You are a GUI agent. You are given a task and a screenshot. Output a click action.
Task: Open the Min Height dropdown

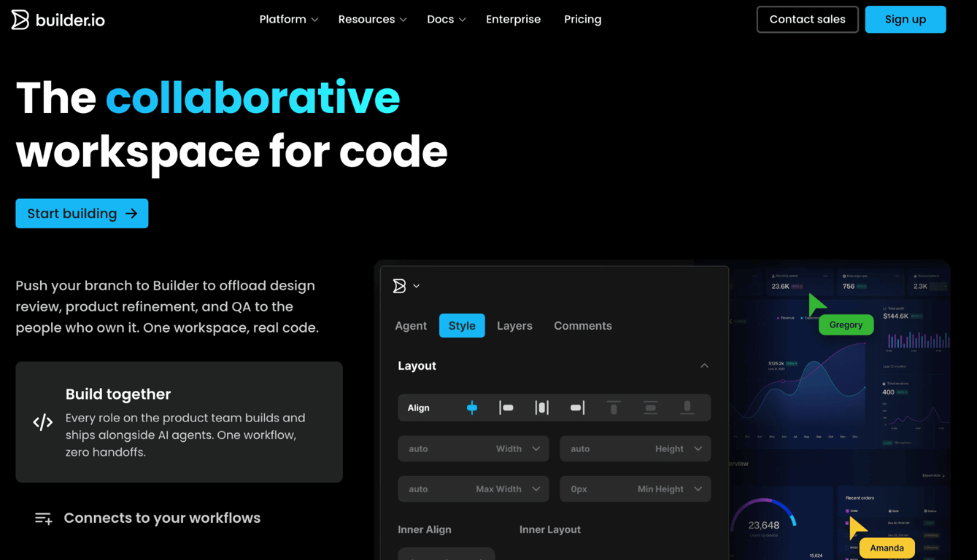click(671, 489)
